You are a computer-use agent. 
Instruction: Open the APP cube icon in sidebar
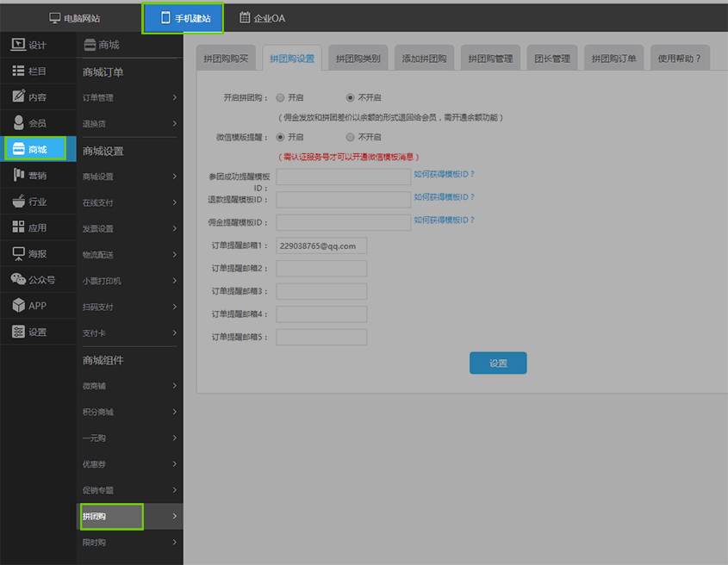18,305
